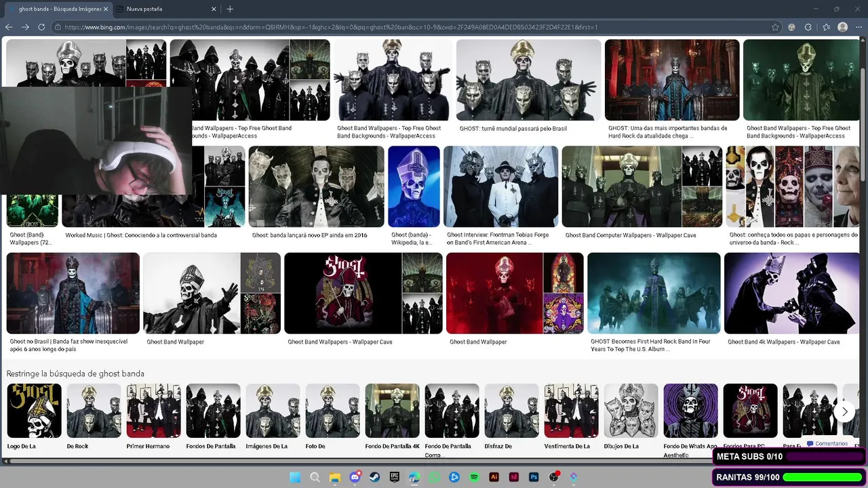Select 'Foto De' related search
This screenshot has width=868, height=488.
point(332,416)
